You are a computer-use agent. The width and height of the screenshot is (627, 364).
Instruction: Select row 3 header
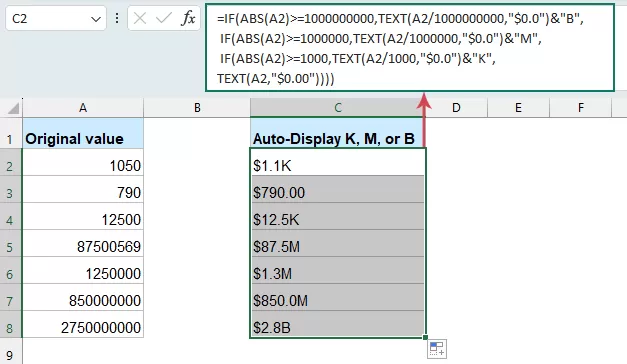pyautogui.click(x=10, y=189)
